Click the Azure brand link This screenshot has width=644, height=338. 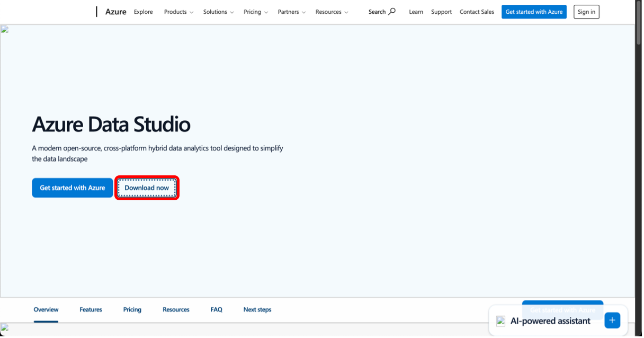click(x=115, y=12)
